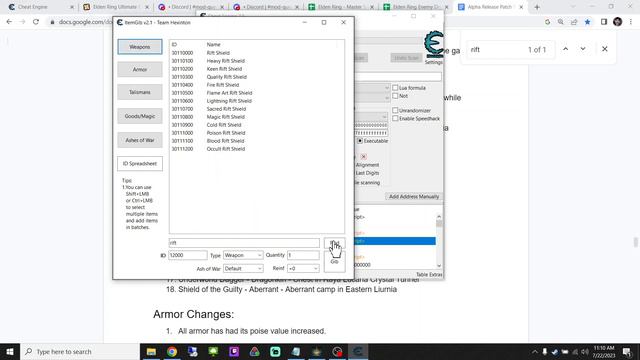Image resolution: width=640 pixels, height=360 pixels.
Task: Open the Talismans category in ItemGib
Action: 140,92
